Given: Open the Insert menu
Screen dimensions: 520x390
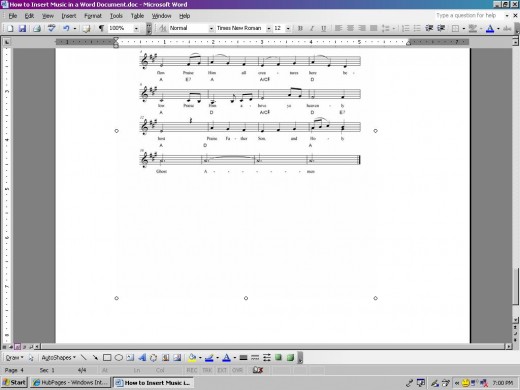Looking at the screenshot, I should coord(69,16).
